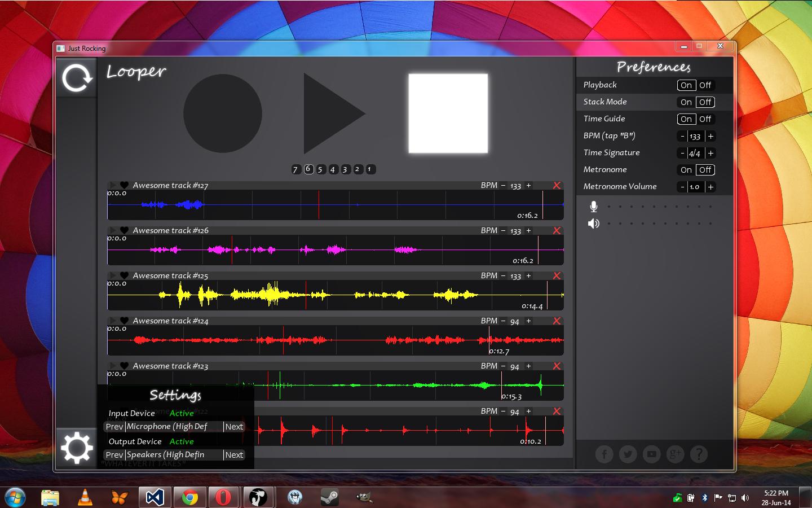Turn Time Guide On

686,119
